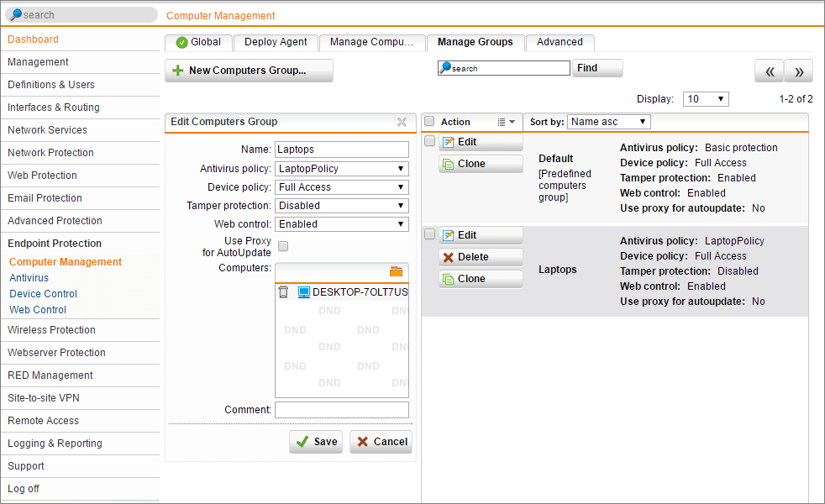Open the Device policy dropdown

click(x=341, y=187)
